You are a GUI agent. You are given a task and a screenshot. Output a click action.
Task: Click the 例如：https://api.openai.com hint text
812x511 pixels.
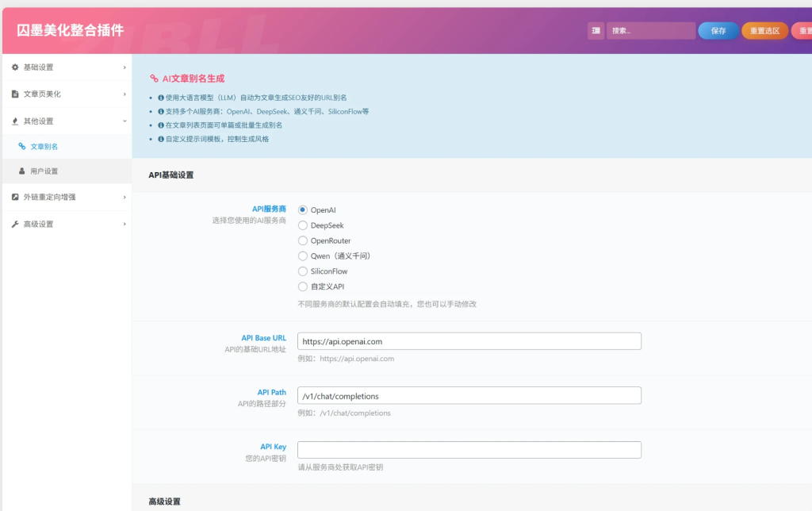point(346,359)
